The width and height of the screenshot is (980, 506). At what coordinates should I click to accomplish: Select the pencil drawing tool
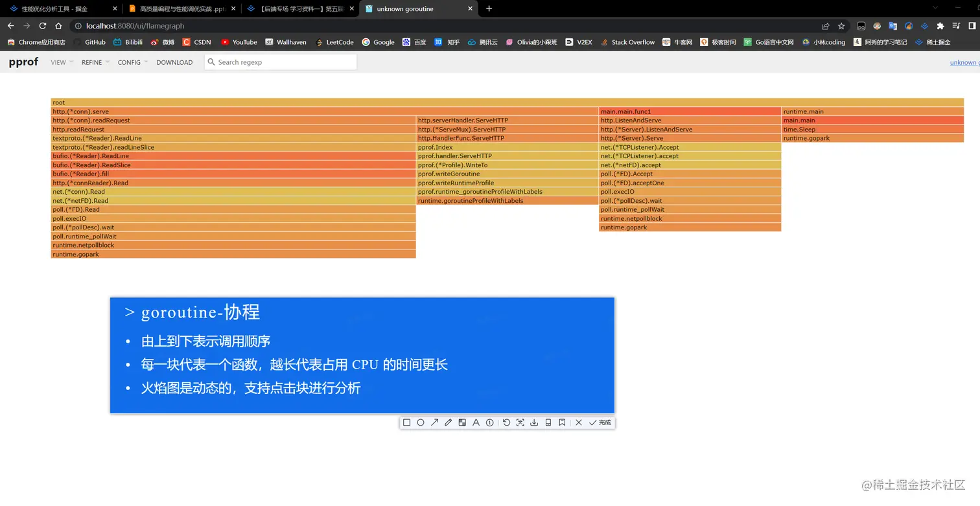pos(448,422)
